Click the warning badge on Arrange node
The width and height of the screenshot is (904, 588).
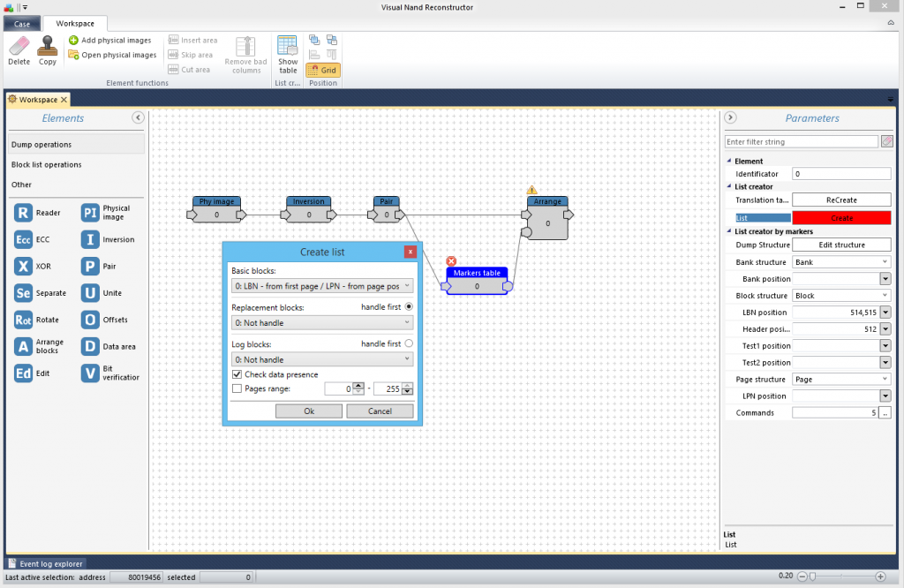click(x=531, y=190)
